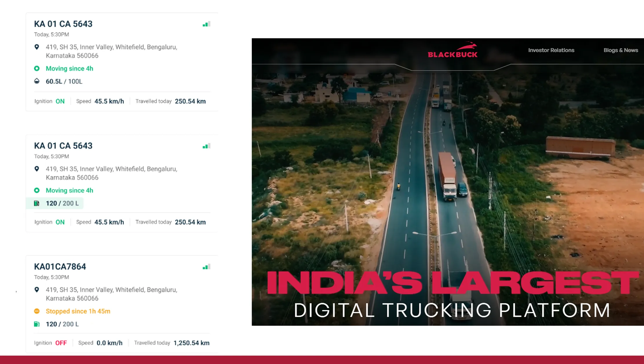Click 1,250.54 km travelled today value
Viewport: 644px width, 364px height.
[191, 343]
